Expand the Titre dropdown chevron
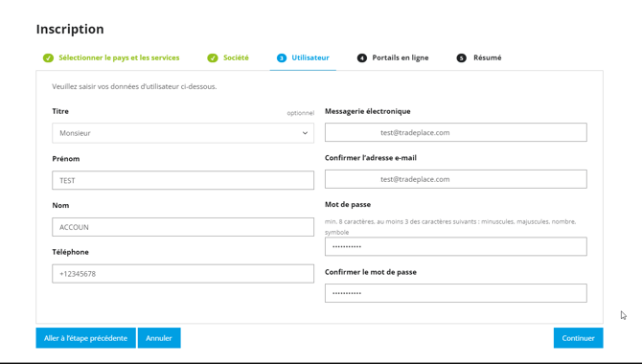The height and width of the screenshot is (364, 642). 305,133
